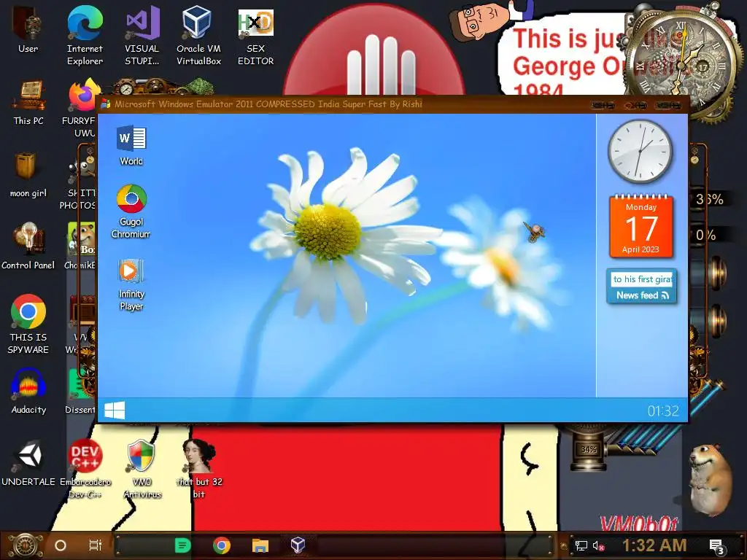Click the emulator window title bar text
The image size is (747, 560).
[268, 104]
